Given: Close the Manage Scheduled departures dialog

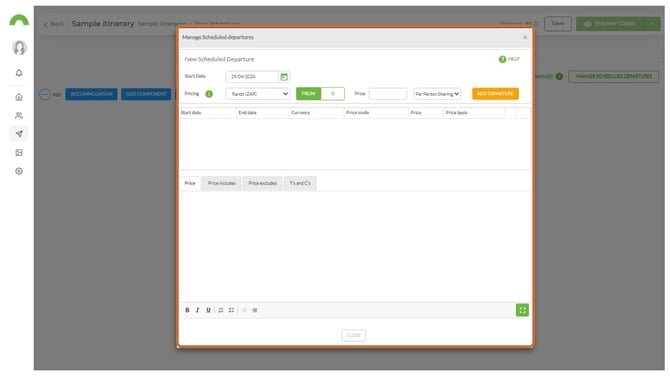Looking at the screenshot, I should [x=525, y=38].
